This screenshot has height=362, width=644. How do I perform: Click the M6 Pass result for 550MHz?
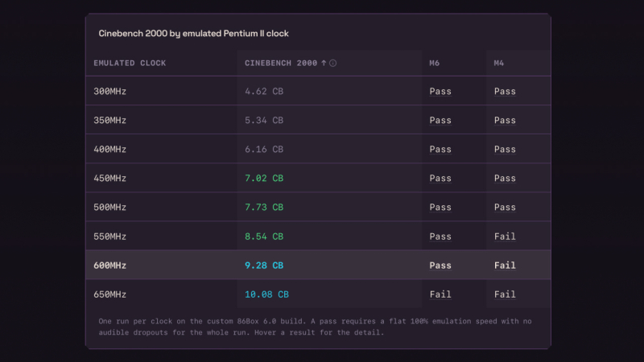click(x=440, y=237)
